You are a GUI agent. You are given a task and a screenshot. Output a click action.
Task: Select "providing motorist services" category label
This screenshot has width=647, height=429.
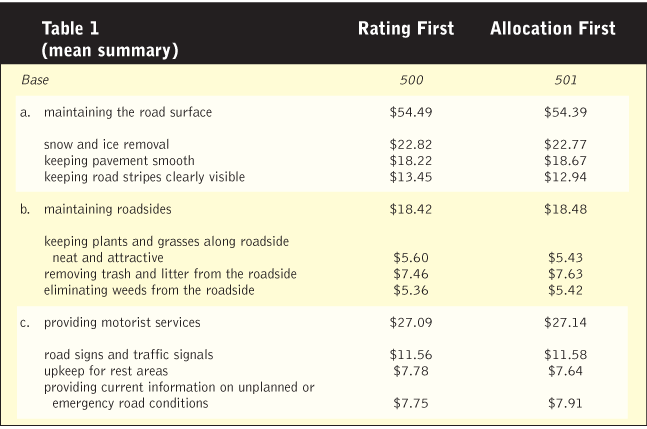[122, 322]
